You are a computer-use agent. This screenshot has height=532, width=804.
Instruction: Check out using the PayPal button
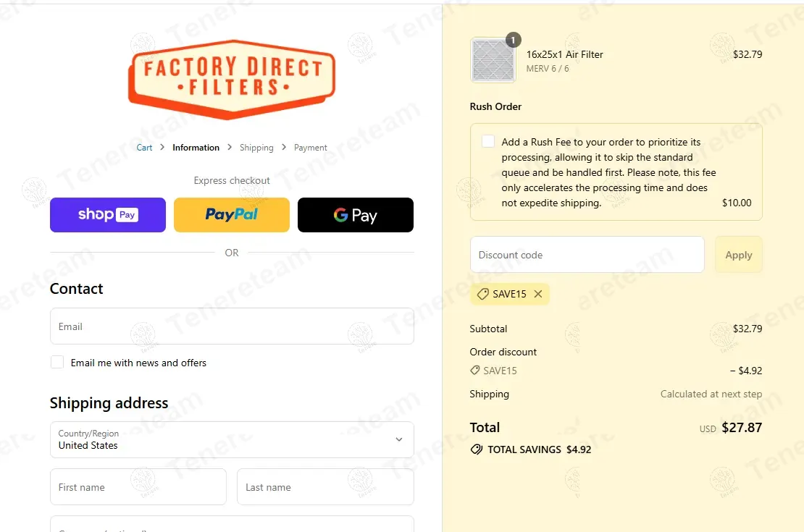pyautogui.click(x=232, y=215)
